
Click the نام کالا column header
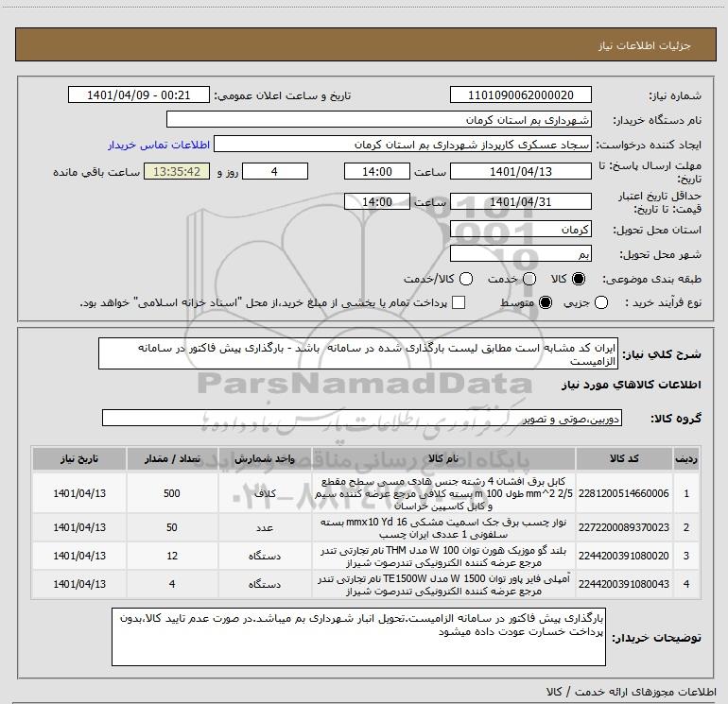pos(442,459)
